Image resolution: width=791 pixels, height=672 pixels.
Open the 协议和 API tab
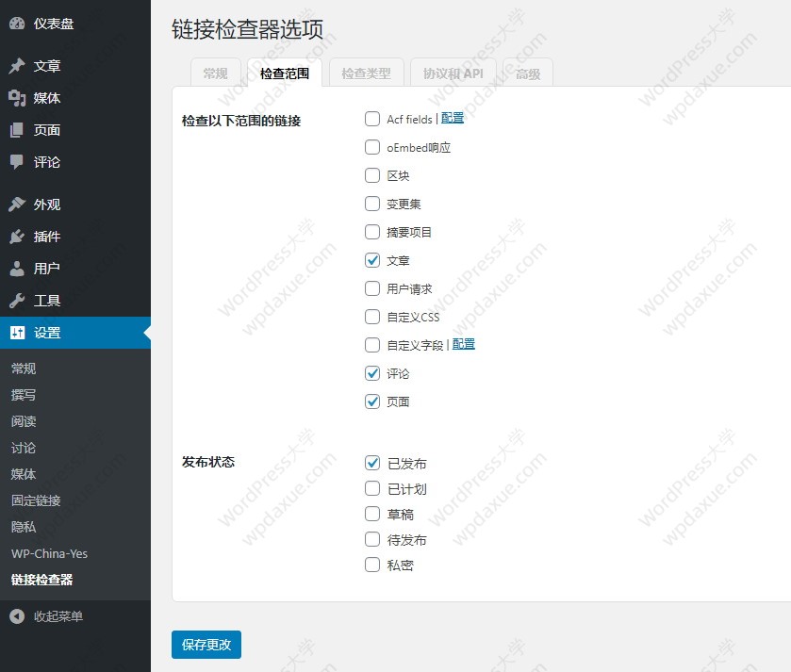point(453,74)
